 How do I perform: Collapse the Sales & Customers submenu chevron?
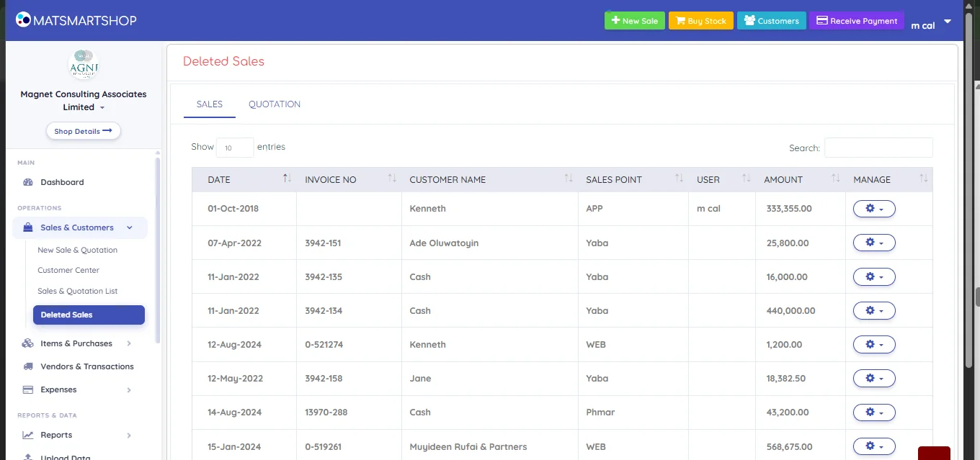130,227
